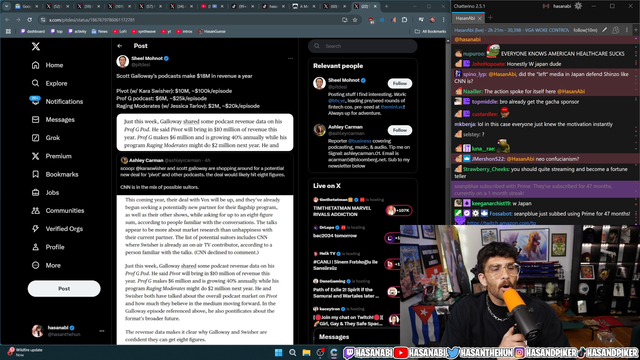Image resolution: width=640 pixels, height=360 pixels.
Task: Close the active X browser tab
Action: (375, 7)
